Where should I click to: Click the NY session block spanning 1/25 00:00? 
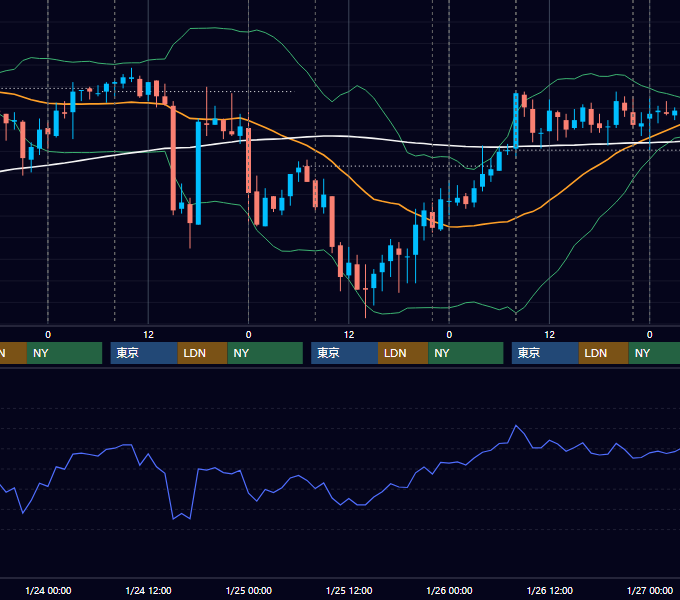265,353
